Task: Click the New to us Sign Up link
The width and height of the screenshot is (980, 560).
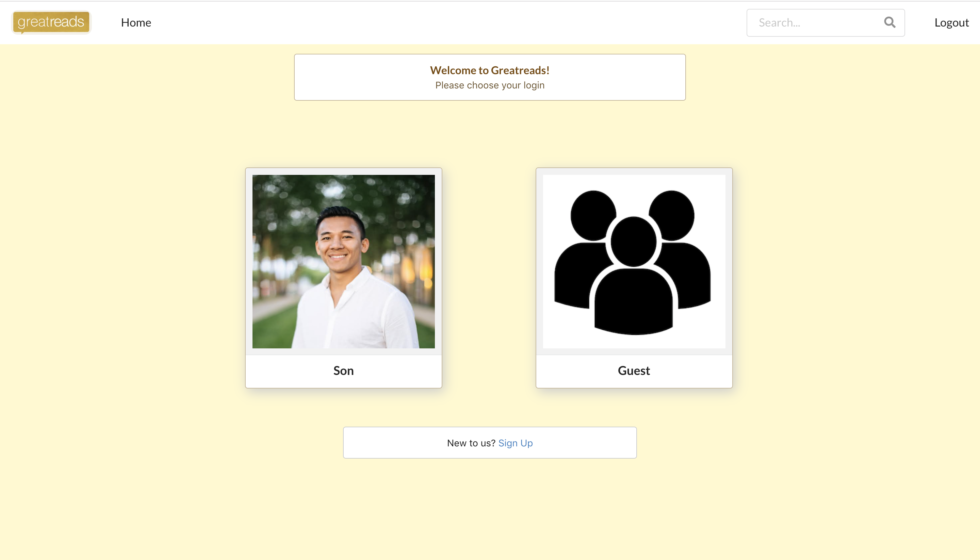Action: pyautogui.click(x=516, y=443)
